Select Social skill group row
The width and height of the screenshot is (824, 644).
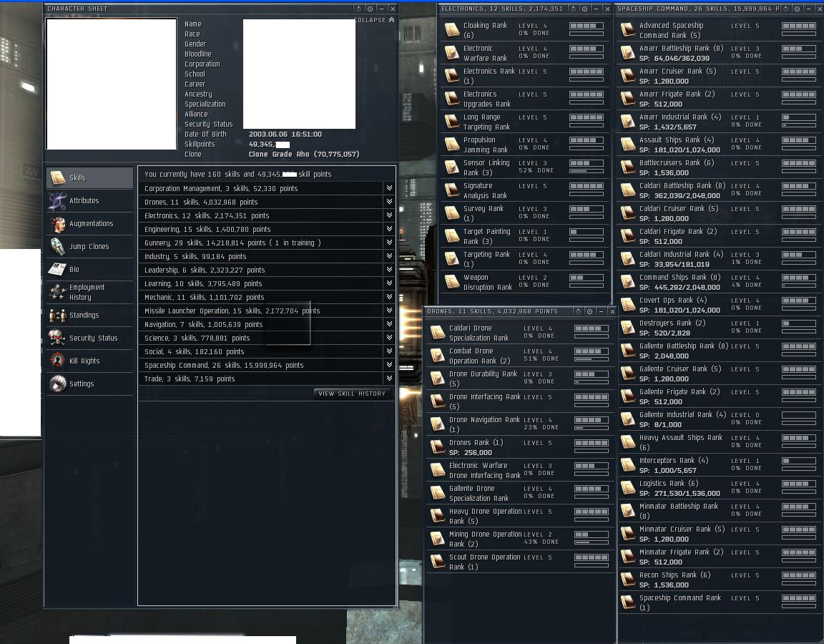(x=267, y=352)
